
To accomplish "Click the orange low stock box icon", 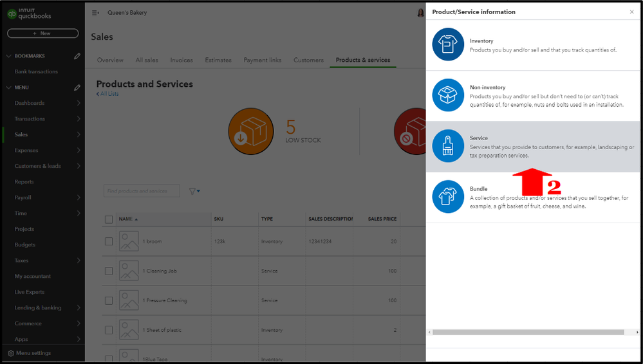I will point(251,131).
